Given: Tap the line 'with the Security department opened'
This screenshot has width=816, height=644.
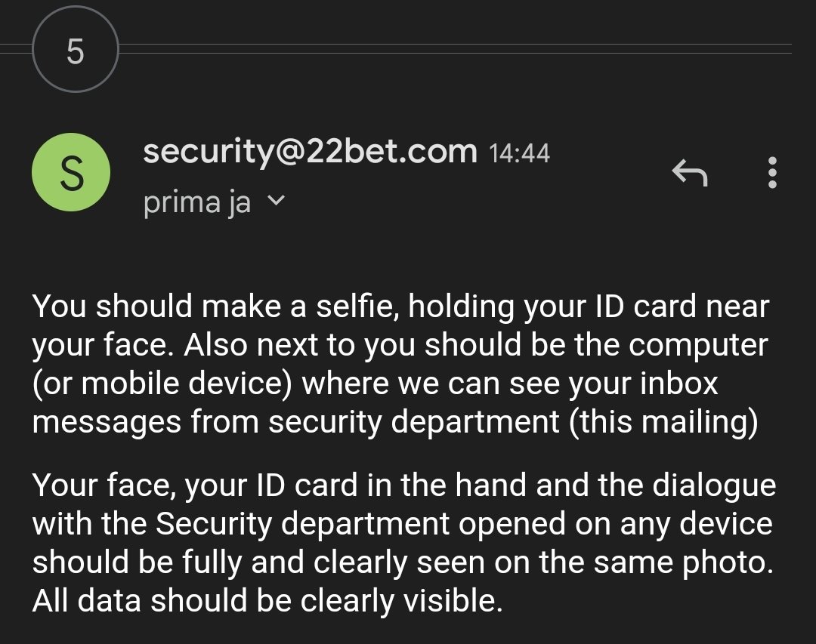Looking at the screenshot, I should [x=402, y=524].
